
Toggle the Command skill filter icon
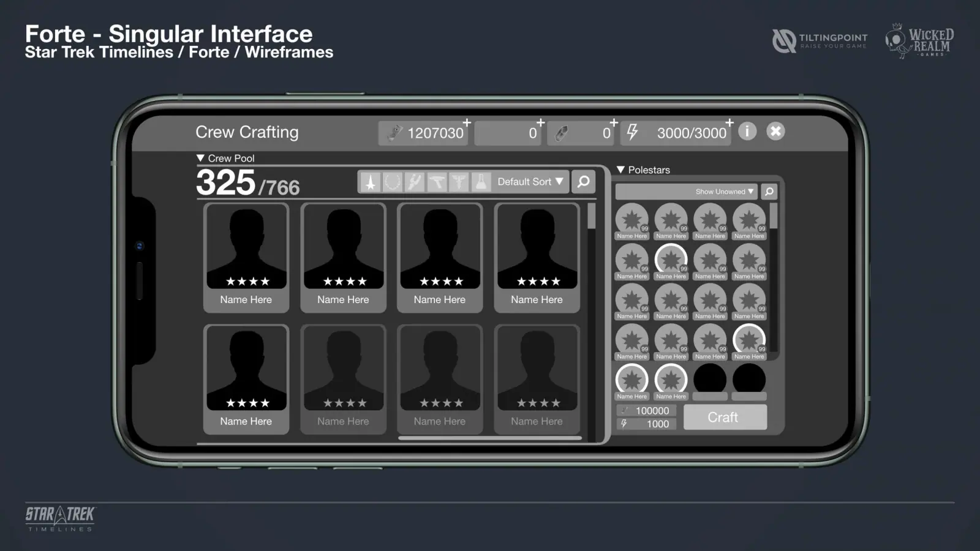(x=371, y=182)
